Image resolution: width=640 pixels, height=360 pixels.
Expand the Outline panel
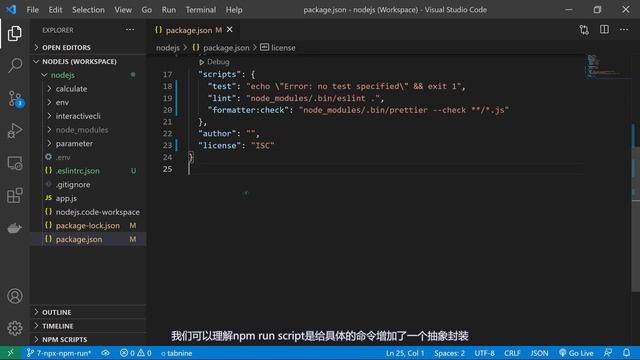(88, 312)
